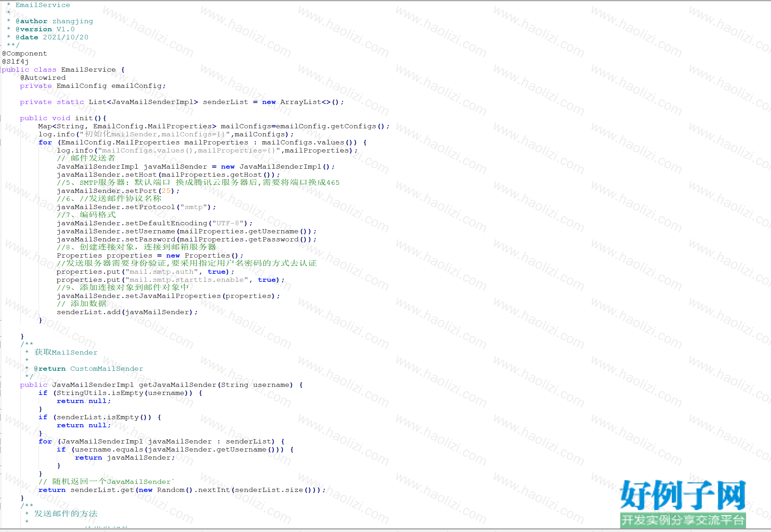Viewport: 771px width, 532px height.
Task: Click the '//5、SMTP服务器' comment line
Action: coord(198,182)
